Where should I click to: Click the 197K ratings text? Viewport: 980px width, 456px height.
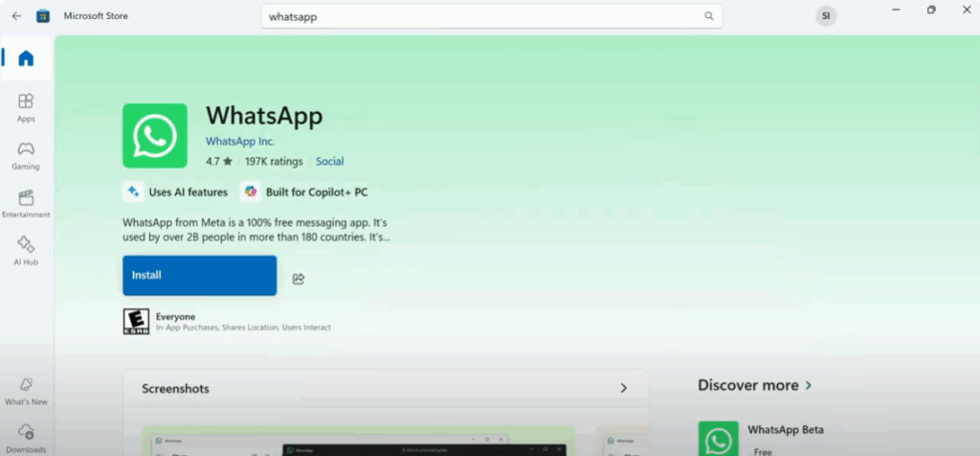274,161
